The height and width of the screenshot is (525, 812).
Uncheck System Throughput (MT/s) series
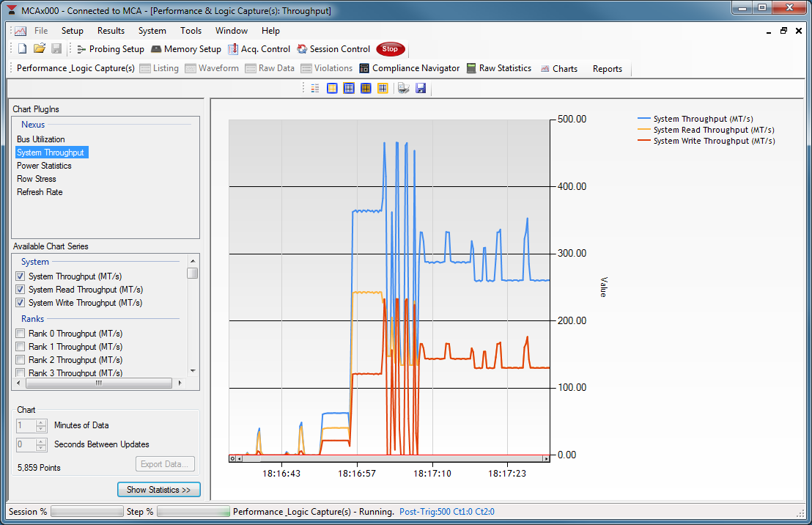[x=21, y=276]
